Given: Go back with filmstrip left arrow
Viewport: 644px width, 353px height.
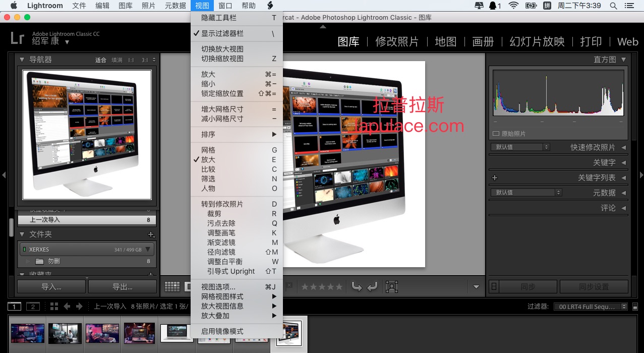Looking at the screenshot, I should pos(67,306).
